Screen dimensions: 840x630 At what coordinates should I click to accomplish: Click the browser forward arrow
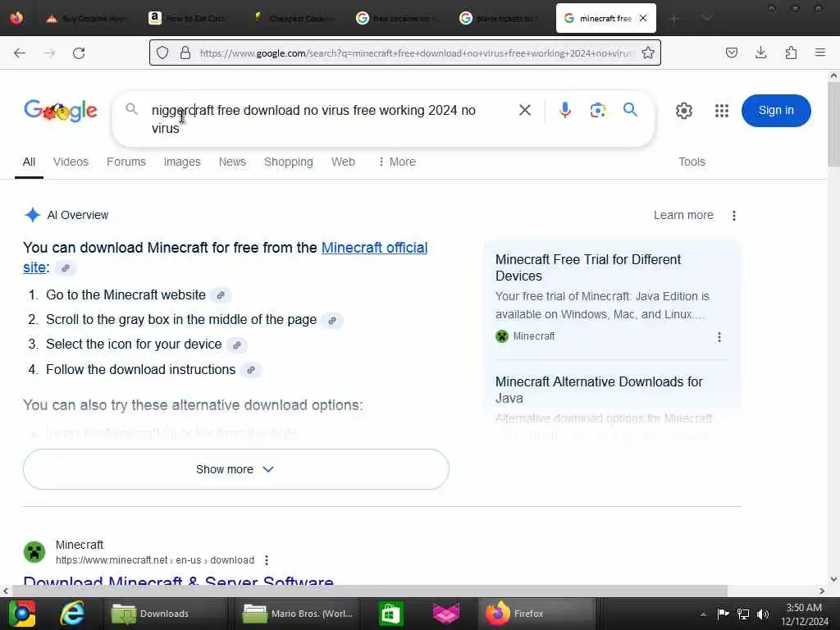tap(49, 53)
